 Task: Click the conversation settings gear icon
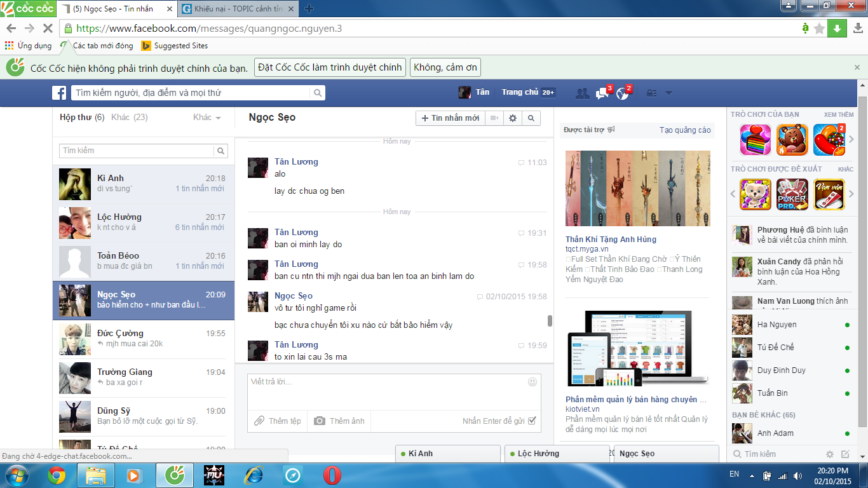pyautogui.click(x=512, y=118)
